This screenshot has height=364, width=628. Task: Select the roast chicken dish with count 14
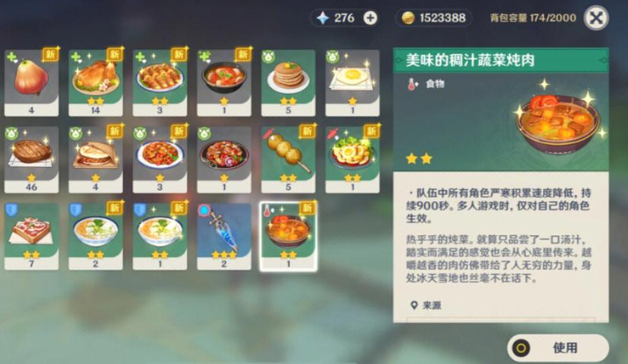(x=95, y=83)
